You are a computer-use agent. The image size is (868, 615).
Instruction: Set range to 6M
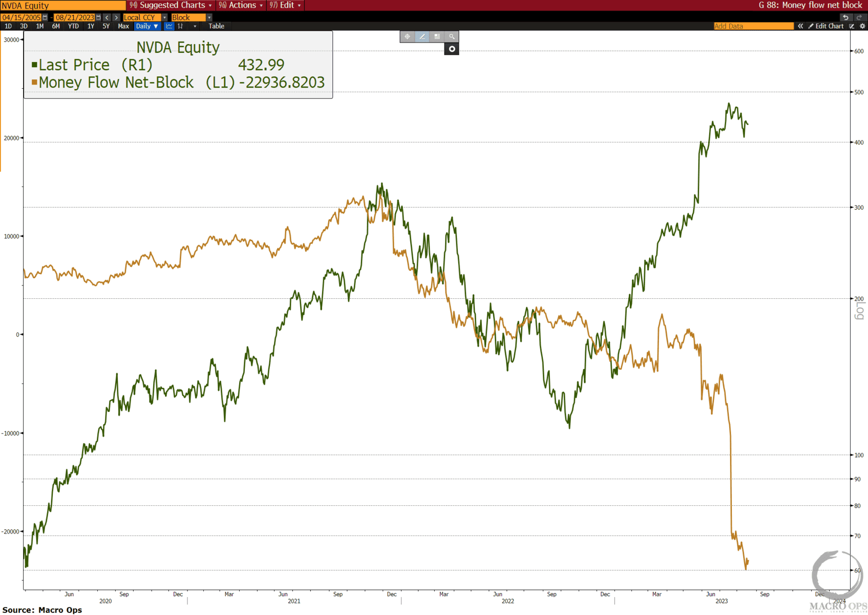pyautogui.click(x=56, y=26)
